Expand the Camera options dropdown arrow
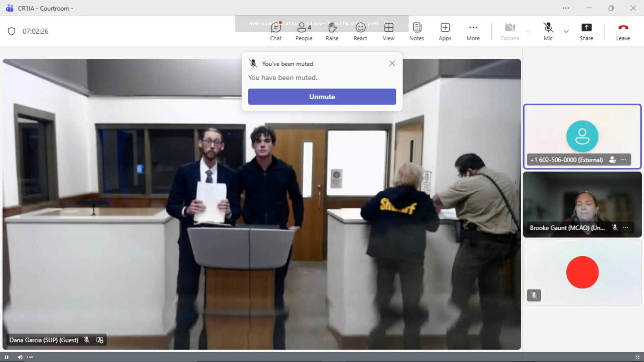The image size is (644, 362). (x=528, y=32)
